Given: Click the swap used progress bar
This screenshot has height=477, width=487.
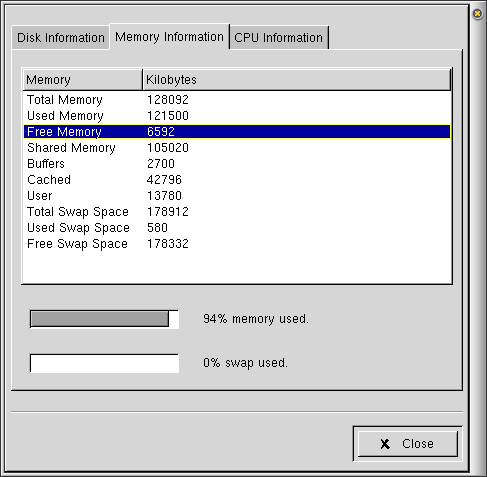Looking at the screenshot, I should coord(104,363).
